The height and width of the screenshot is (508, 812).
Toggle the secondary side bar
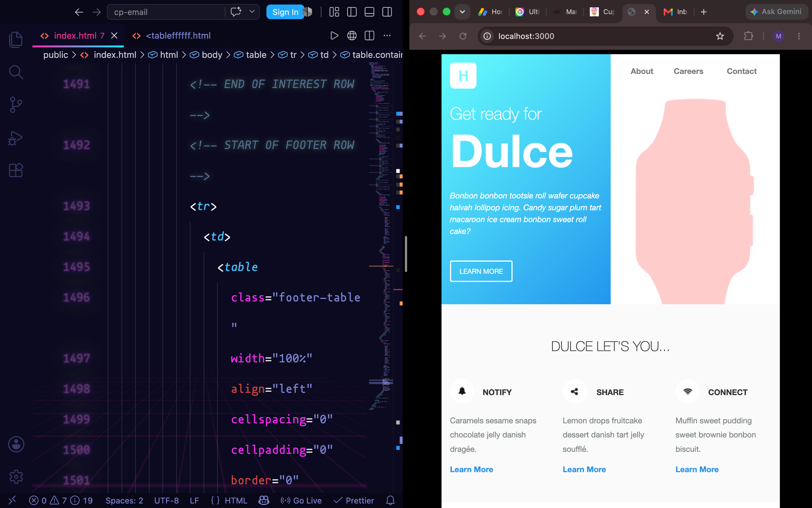point(387,12)
